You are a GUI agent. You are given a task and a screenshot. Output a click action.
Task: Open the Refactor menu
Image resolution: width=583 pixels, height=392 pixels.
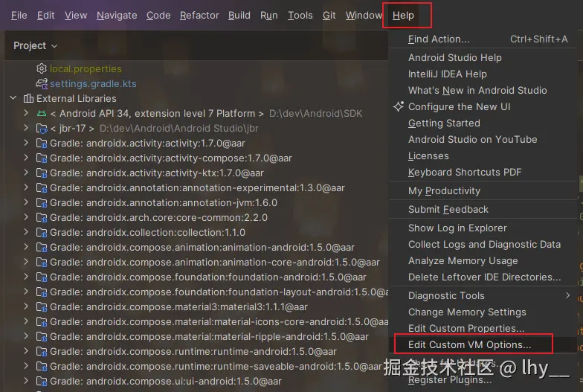199,15
